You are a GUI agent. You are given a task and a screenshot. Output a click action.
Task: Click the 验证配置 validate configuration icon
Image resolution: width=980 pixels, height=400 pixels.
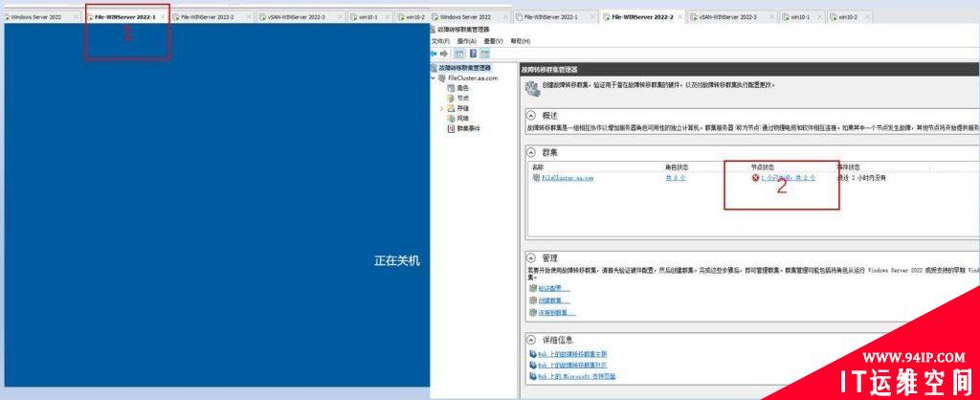point(533,289)
